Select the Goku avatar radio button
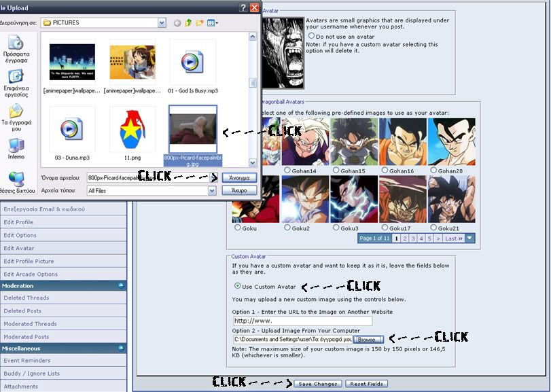Image resolution: width=551 pixels, height=392 pixels. pyautogui.click(x=238, y=228)
